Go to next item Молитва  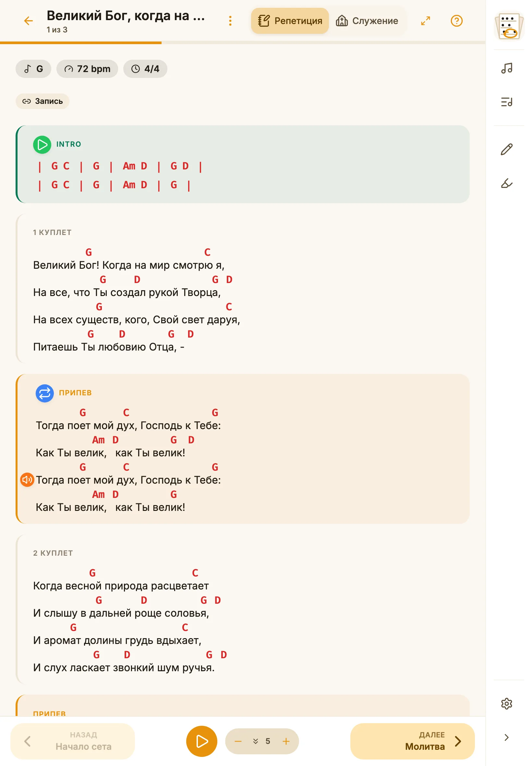pos(412,741)
